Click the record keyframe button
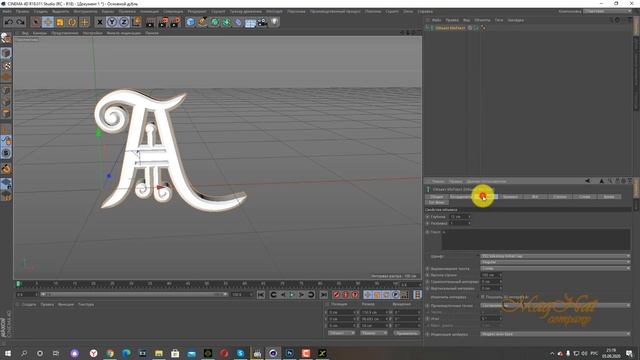 [336, 295]
